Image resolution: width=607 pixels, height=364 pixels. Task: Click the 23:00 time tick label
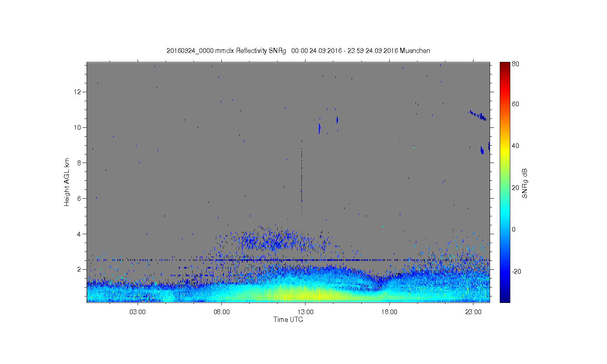pyautogui.click(x=473, y=312)
